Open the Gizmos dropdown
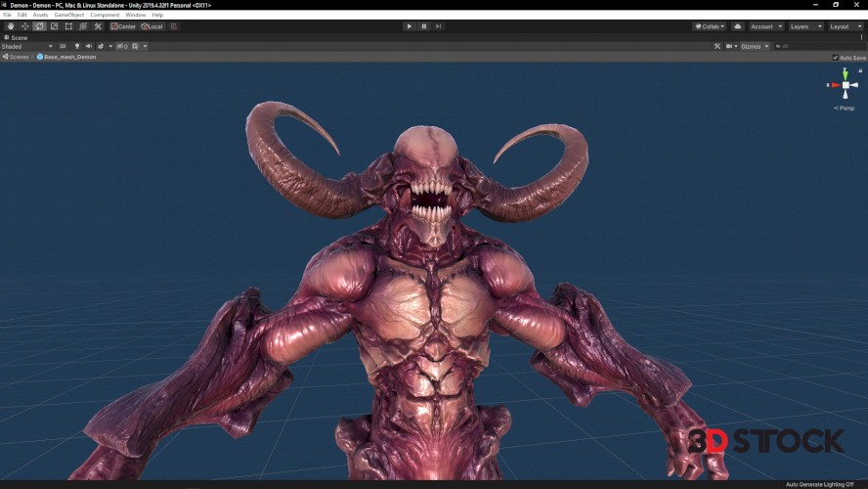 755,47
